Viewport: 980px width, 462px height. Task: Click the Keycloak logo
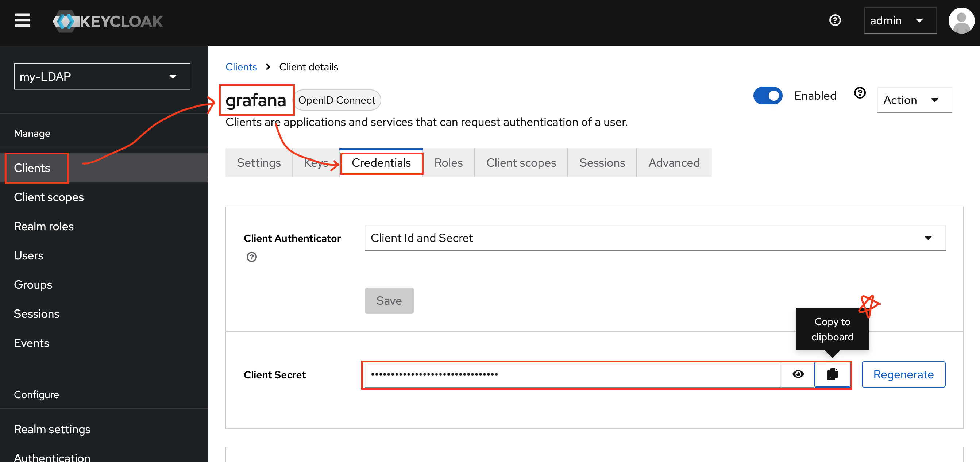click(x=108, y=21)
